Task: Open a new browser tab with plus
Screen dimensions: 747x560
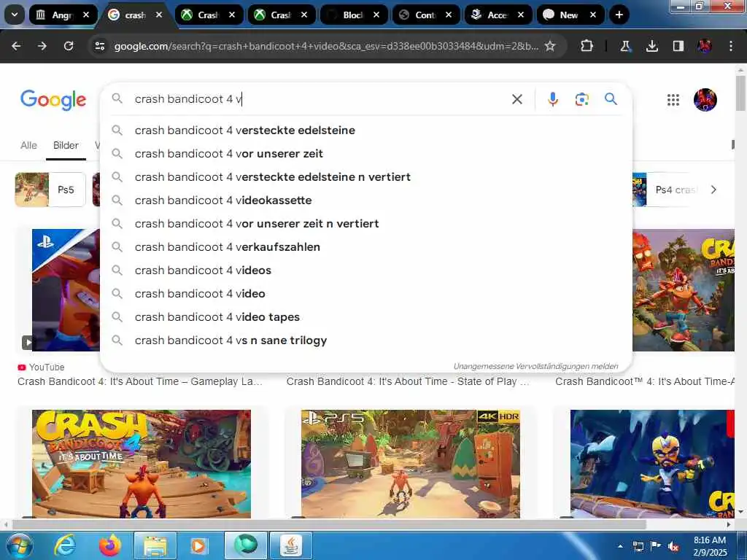Action: (619, 15)
